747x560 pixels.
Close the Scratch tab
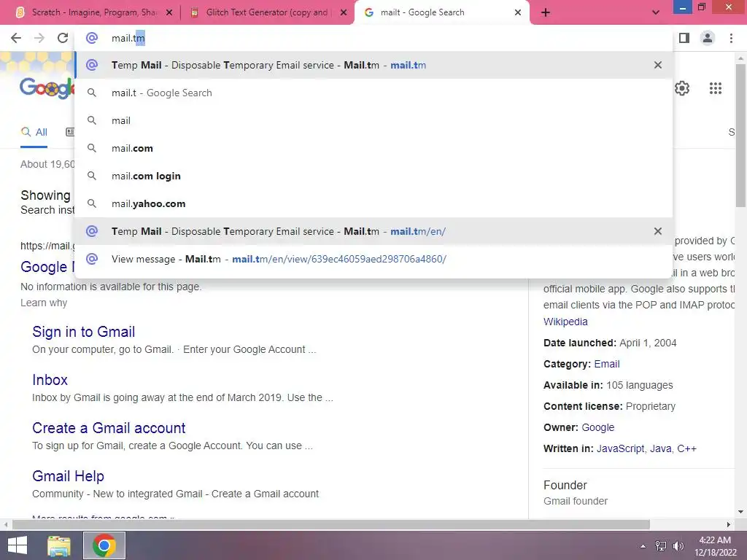169,12
